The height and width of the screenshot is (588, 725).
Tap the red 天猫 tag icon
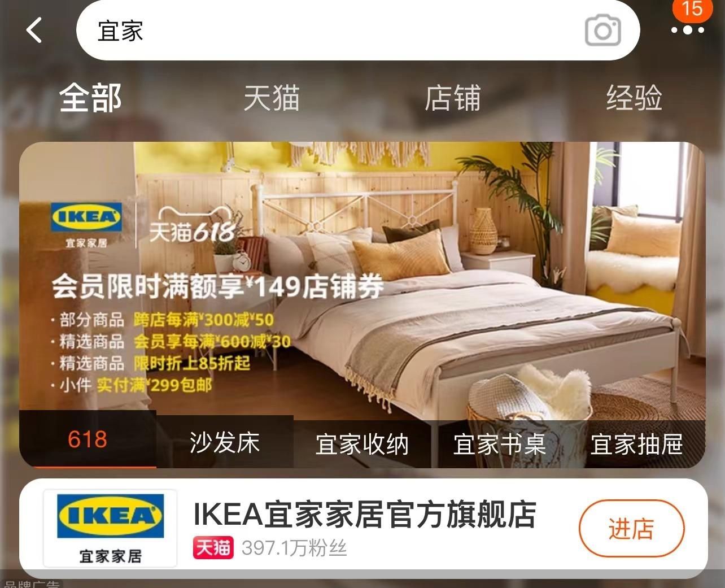(213, 547)
